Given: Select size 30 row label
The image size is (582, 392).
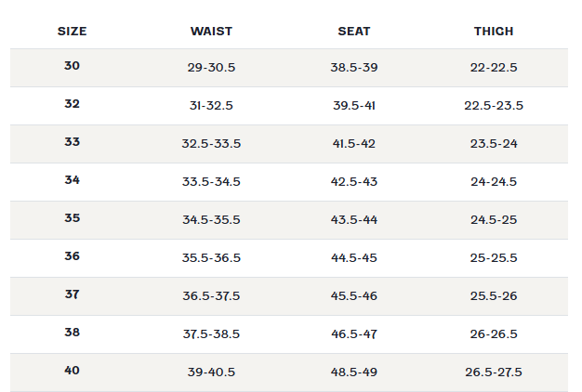Looking at the screenshot, I should tap(72, 66).
